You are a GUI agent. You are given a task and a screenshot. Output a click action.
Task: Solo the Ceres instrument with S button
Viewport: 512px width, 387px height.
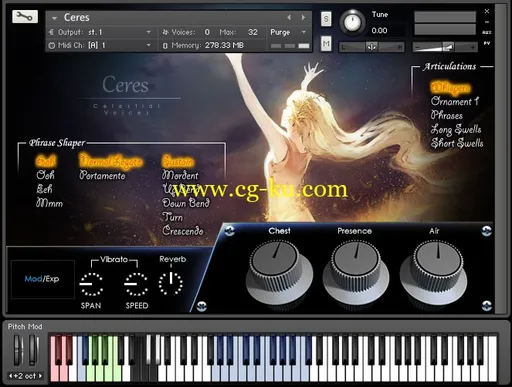click(x=326, y=19)
